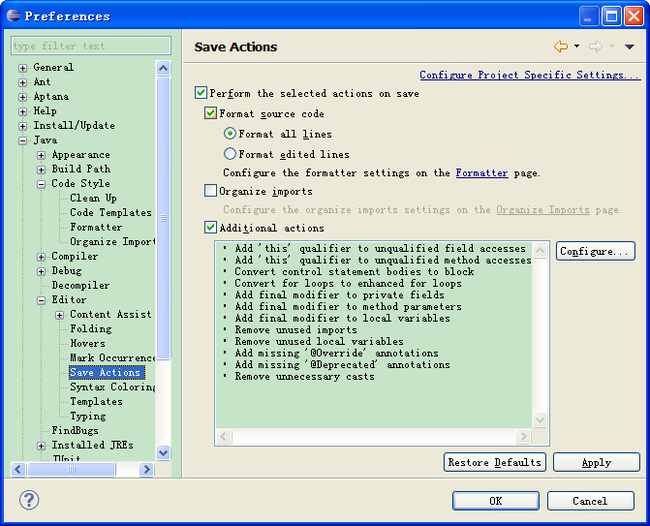Select Clean Up in the tree
The image size is (650, 526).
click(93, 198)
